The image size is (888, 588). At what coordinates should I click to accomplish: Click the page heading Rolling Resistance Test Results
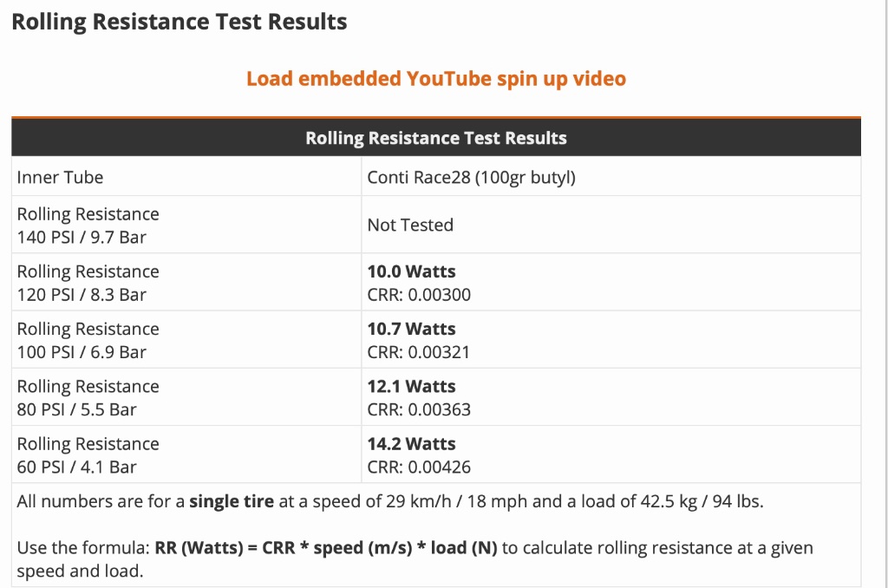click(x=180, y=23)
